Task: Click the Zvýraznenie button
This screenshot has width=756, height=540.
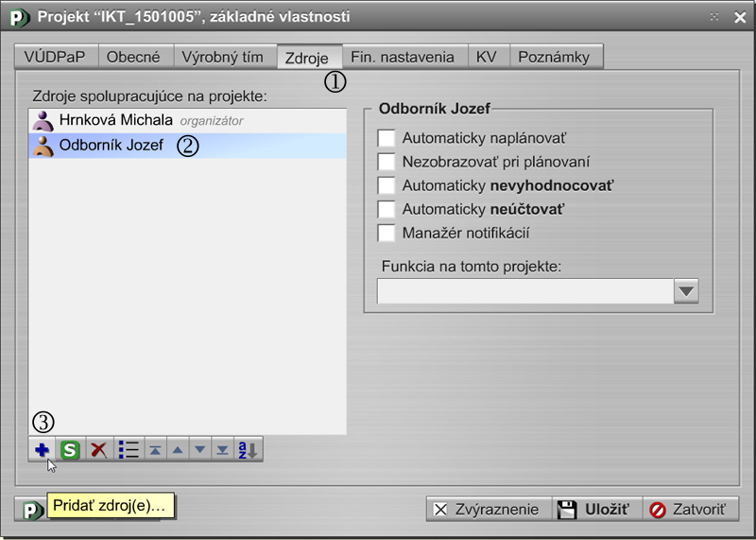Action: click(488, 509)
